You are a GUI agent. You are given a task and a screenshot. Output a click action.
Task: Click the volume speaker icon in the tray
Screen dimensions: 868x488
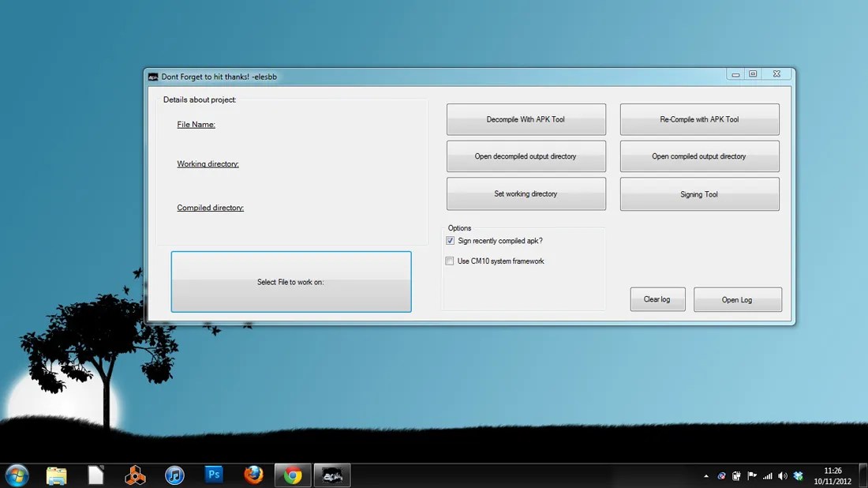coord(782,476)
